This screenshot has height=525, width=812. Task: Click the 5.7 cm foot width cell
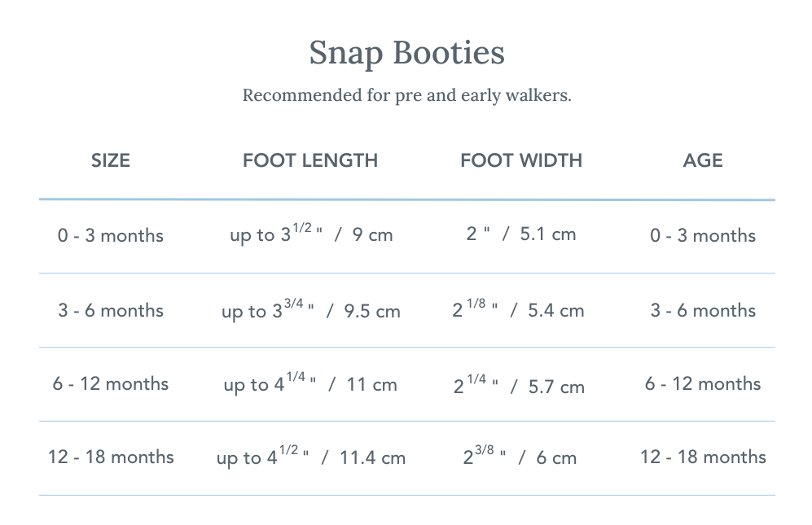[x=519, y=386]
